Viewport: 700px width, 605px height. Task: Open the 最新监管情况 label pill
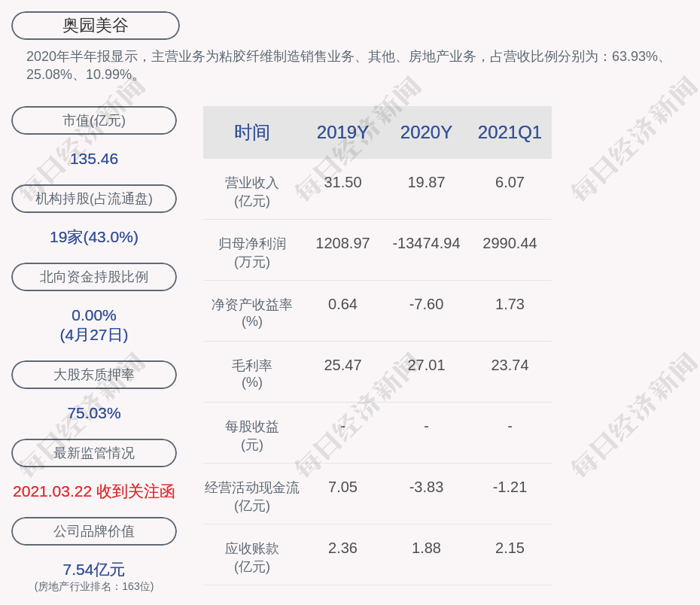coord(94,453)
